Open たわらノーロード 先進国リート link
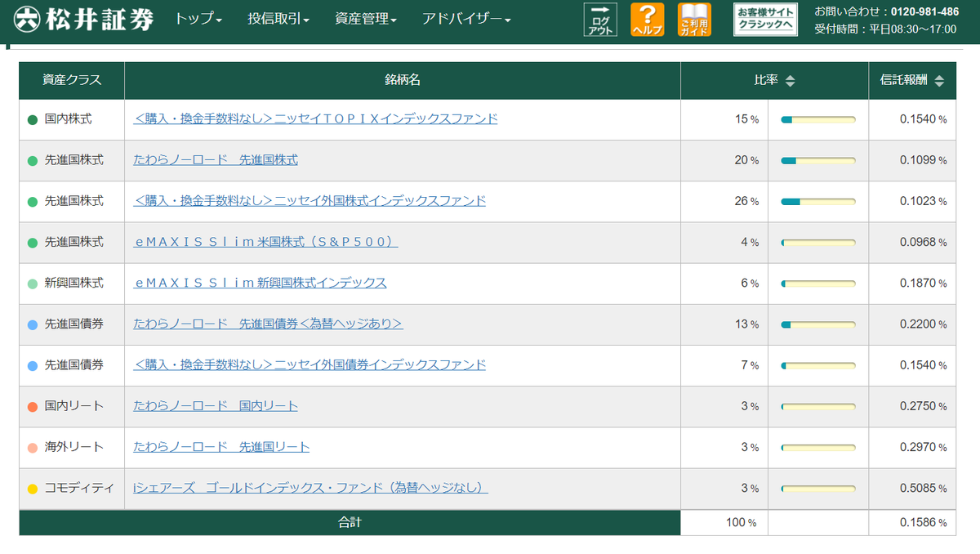This screenshot has height=554, width=980. point(221,446)
